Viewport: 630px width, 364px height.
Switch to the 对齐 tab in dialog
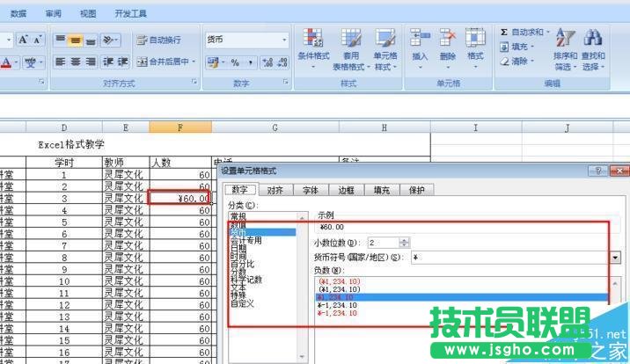tap(275, 190)
